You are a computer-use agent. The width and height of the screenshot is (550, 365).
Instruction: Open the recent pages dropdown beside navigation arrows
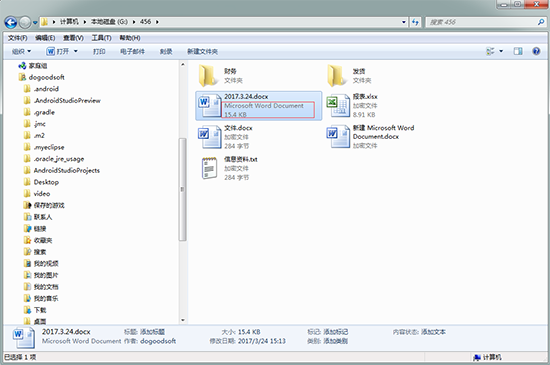click(x=35, y=23)
